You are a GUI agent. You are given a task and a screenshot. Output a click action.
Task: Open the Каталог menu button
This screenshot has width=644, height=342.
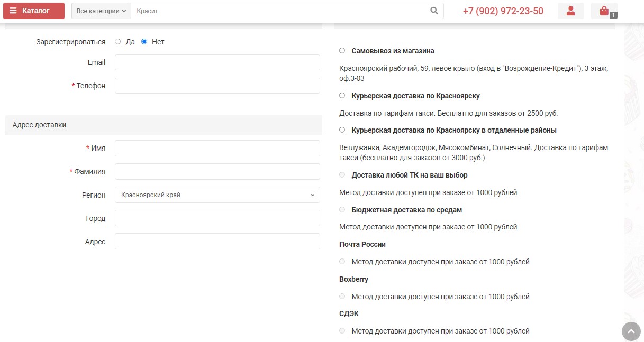click(x=34, y=11)
